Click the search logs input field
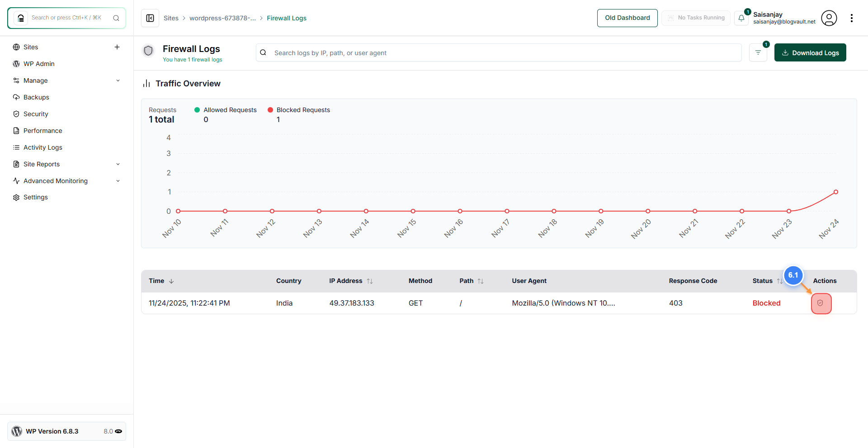The image size is (868, 448). (x=452, y=52)
